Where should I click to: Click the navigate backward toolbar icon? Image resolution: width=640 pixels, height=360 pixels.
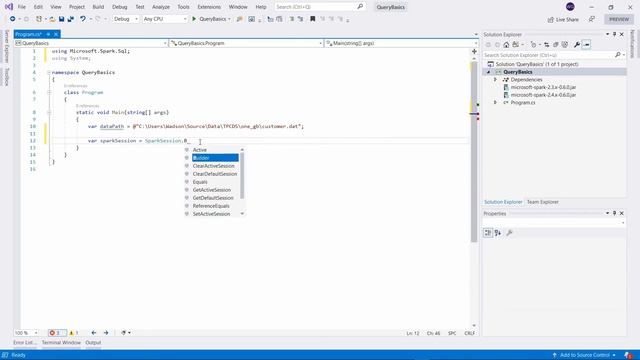[13, 19]
